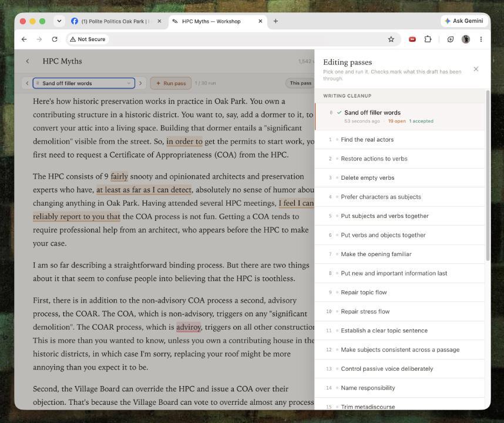The width and height of the screenshot is (504, 423).
Task: Switch to the Polite Politics Oak Park tab
Action: click(x=117, y=21)
